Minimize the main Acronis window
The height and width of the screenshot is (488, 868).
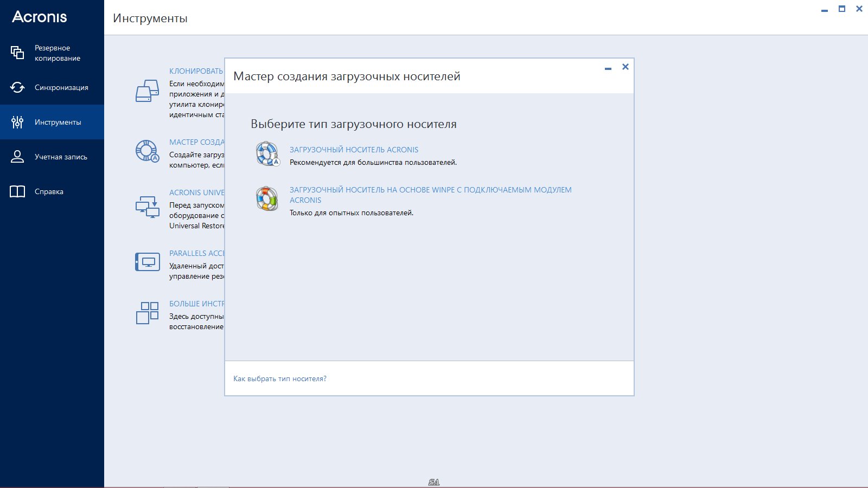[x=825, y=10]
